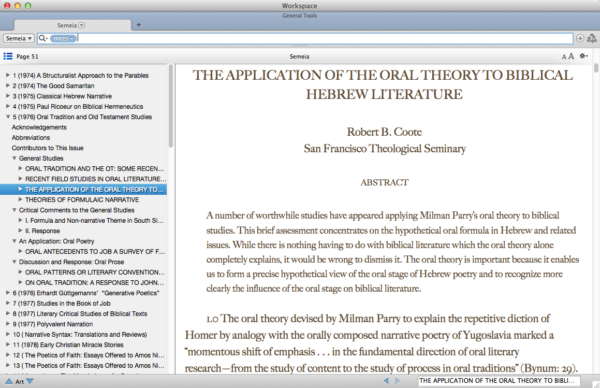The width and height of the screenshot is (600, 388).
Task: Click the author name Robert B. Coote
Action: 384,132
